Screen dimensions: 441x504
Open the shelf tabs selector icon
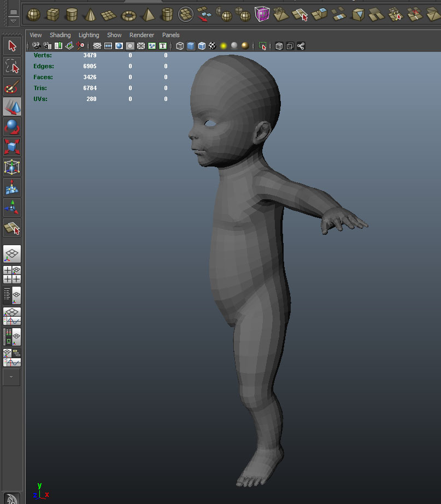13,12
